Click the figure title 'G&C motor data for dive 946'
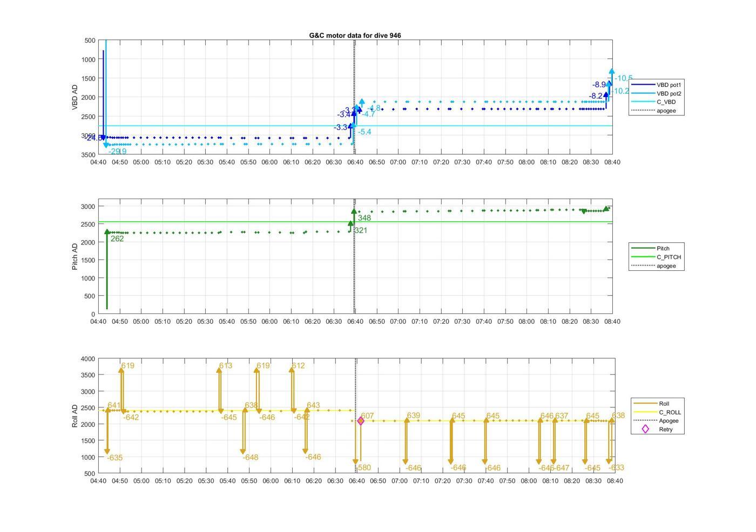756x532 pixels. 355,35
